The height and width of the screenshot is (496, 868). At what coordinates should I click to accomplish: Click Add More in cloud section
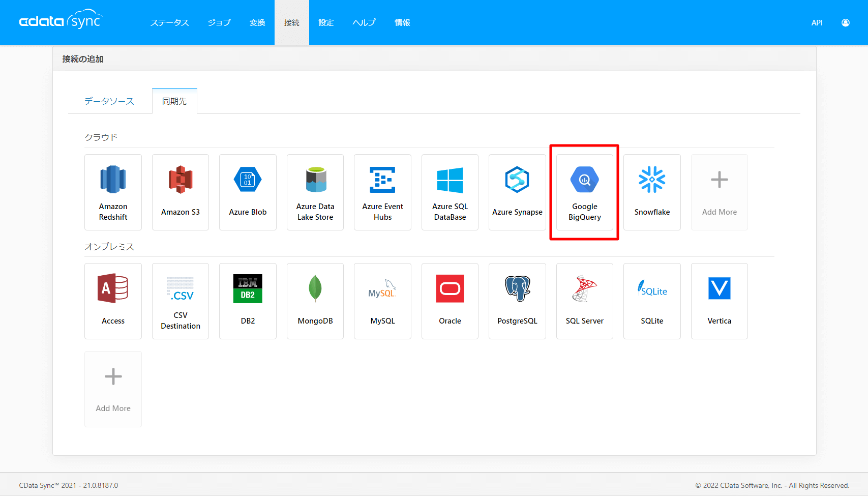click(719, 192)
